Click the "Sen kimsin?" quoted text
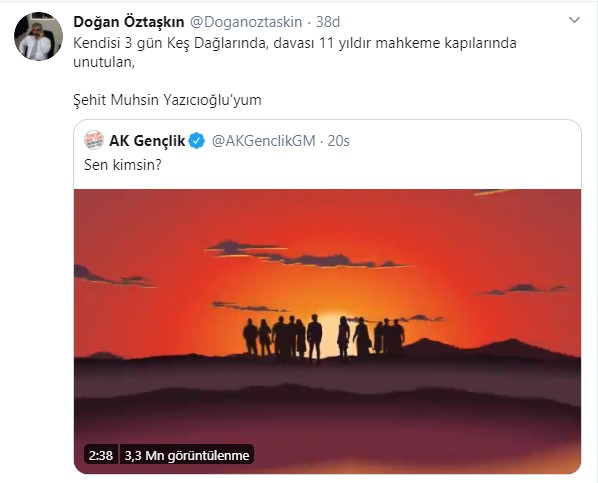This screenshot has width=598, height=483. coord(123,165)
